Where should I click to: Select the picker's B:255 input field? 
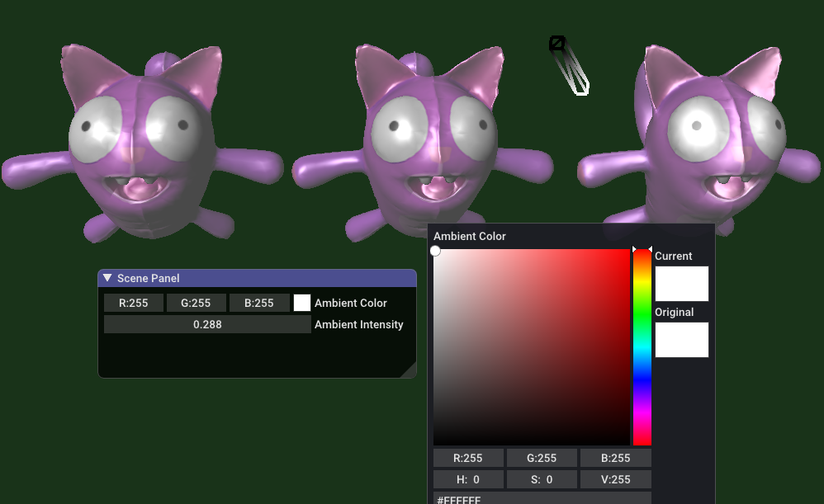[x=615, y=458]
